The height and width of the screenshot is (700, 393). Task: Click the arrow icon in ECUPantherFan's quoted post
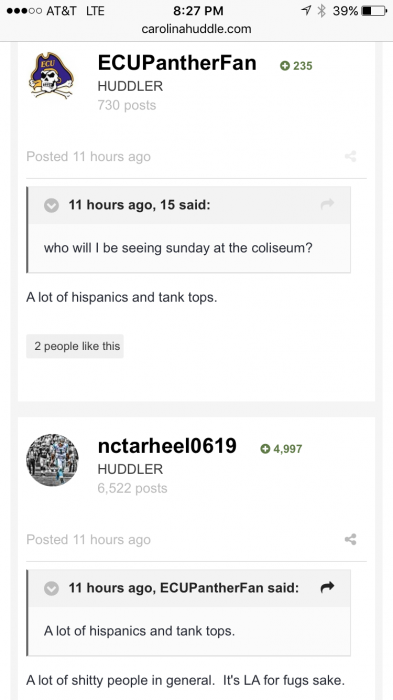327,587
